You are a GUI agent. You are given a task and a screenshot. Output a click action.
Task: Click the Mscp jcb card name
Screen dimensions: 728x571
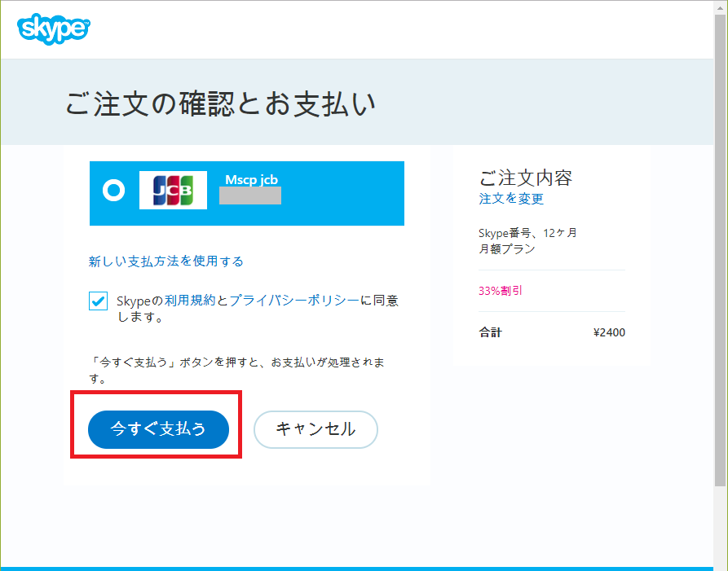pos(251,179)
